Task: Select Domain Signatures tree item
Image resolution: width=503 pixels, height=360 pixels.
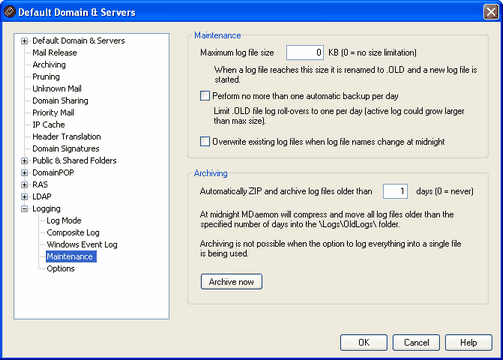Action: click(x=66, y=149)
